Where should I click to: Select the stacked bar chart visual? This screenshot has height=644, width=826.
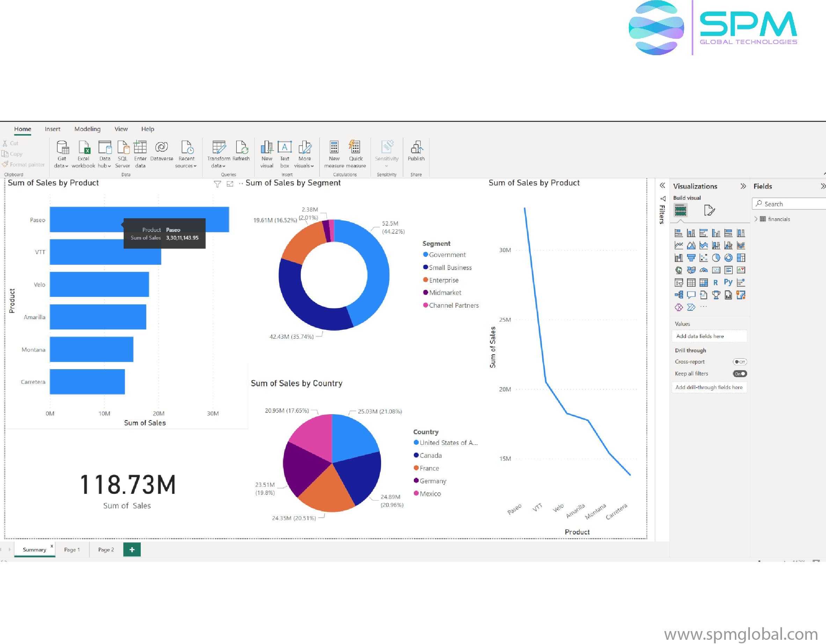[679, 233]
